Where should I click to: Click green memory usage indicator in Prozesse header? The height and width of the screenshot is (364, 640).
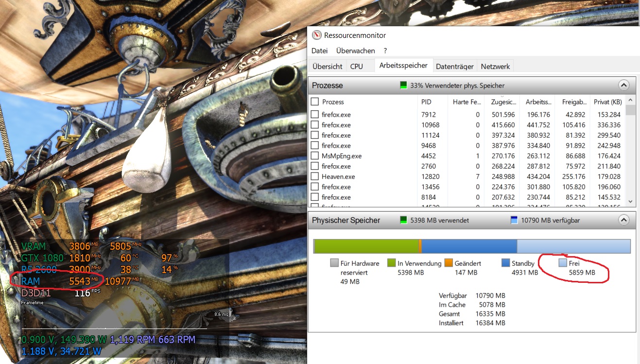pos(403,85)
